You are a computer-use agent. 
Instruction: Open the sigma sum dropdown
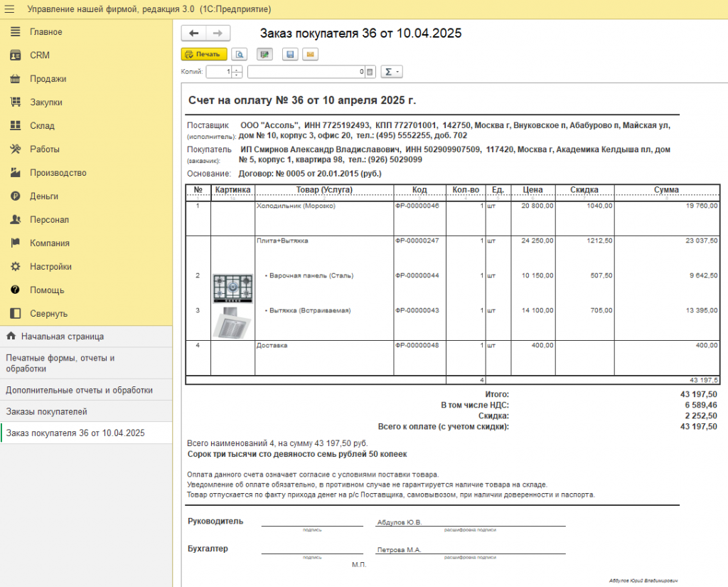pos(392,72)
